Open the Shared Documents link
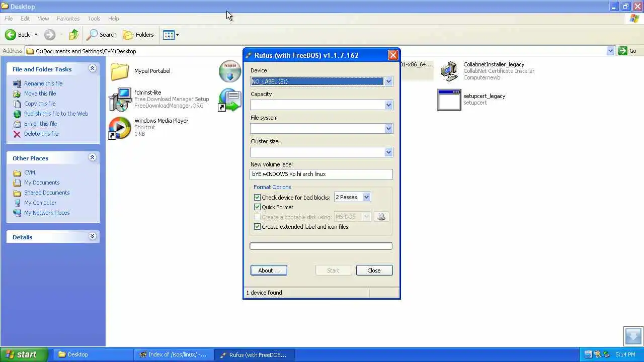The width and height of the screenshot is (644, 362). point(47,193)
